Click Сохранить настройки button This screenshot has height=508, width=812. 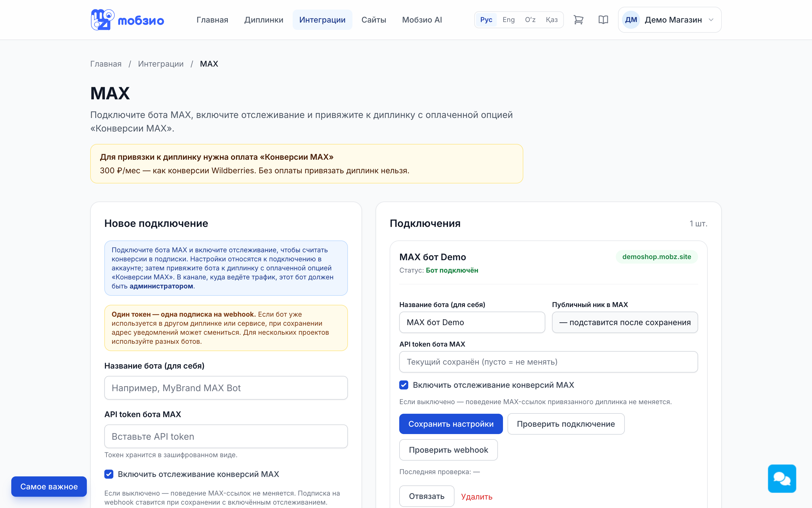(x=451, y=424)
